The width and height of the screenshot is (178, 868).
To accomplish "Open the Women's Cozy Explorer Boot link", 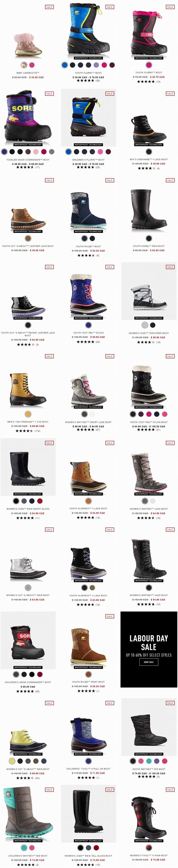I will click(149, 333).
